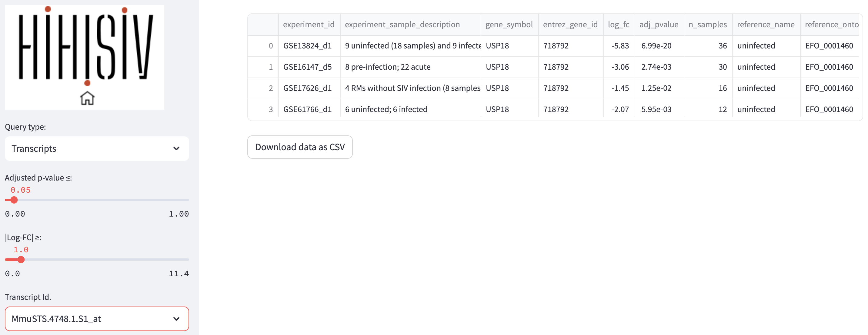Click the n_samples value 36

pos(708,46)
